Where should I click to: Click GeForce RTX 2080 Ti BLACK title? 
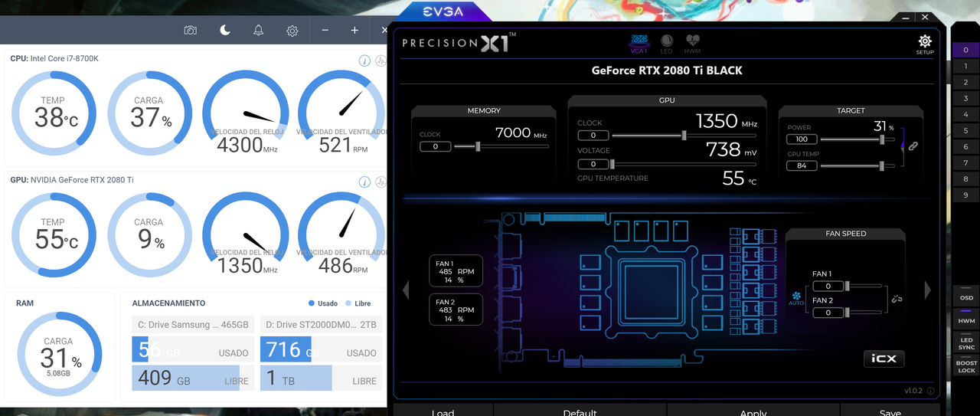point(667,70)
